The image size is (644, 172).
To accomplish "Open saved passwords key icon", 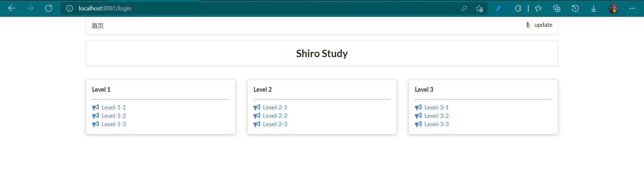I will coord(464,8).
